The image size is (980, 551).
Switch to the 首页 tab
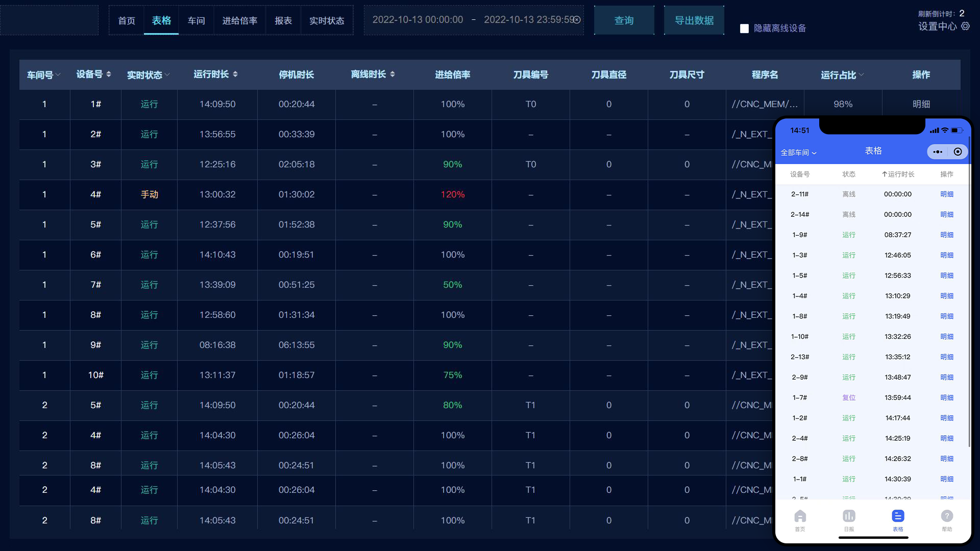click(127, 20)
